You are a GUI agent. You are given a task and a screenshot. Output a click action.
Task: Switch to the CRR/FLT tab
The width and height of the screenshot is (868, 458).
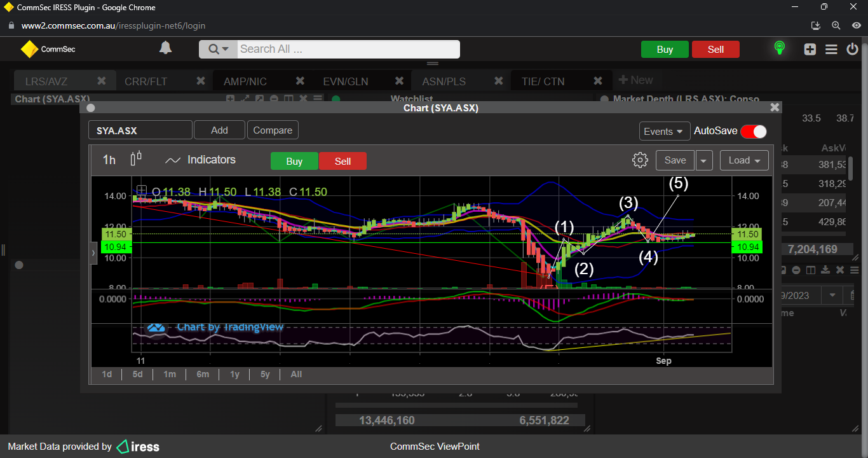point(146,81)
